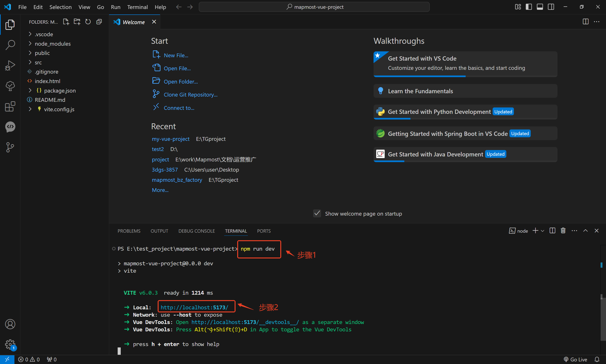Open editor More Actions ellipsis
606x364 pixels.
tap(597, 22)
